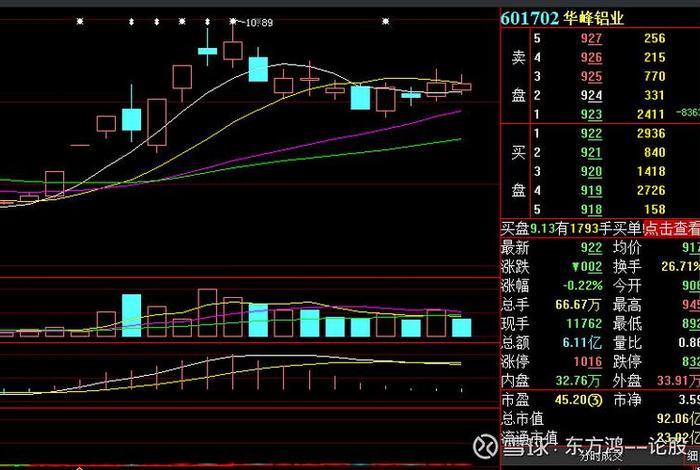This screenshot has height=470, width=700.
Task: Select the sell-1 price 923
Action: 591,115
